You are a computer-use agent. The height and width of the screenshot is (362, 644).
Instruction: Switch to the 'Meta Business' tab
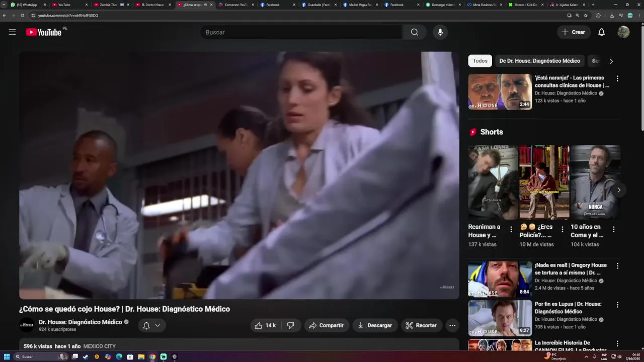485,5
